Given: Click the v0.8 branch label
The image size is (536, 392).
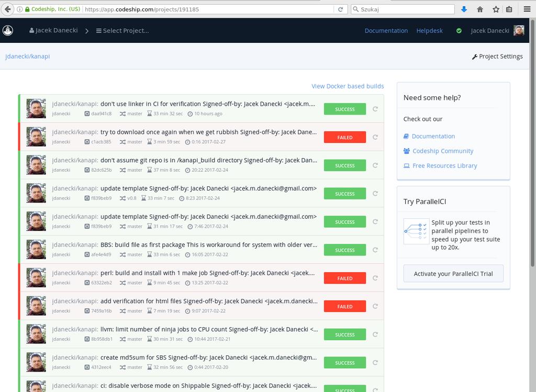Looking at the screenshot, I should [132, 198].
